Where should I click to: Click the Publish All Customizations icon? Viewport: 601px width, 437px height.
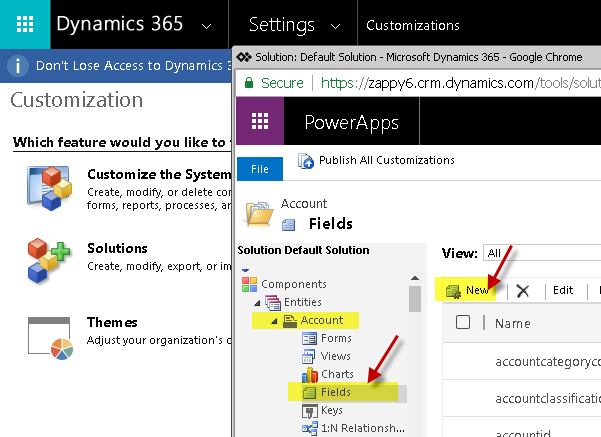pos(306,161)
